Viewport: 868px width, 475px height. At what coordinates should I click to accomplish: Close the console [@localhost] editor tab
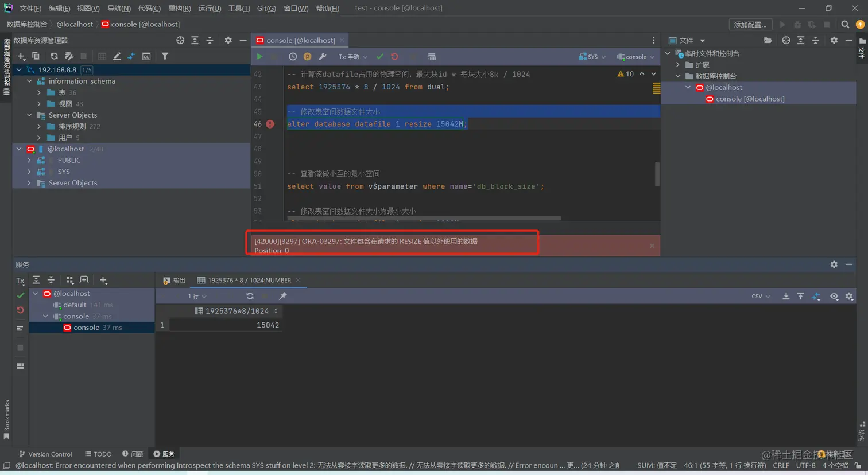pyautogui.click(x=342, y=40)
